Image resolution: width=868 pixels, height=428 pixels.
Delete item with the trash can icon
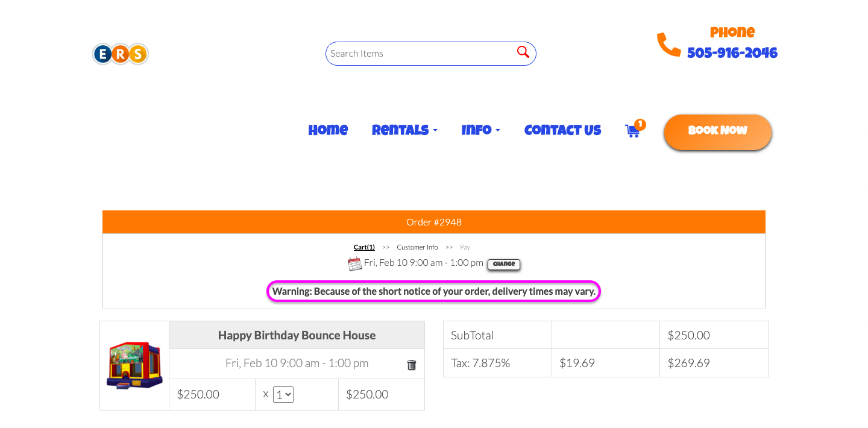412,365
